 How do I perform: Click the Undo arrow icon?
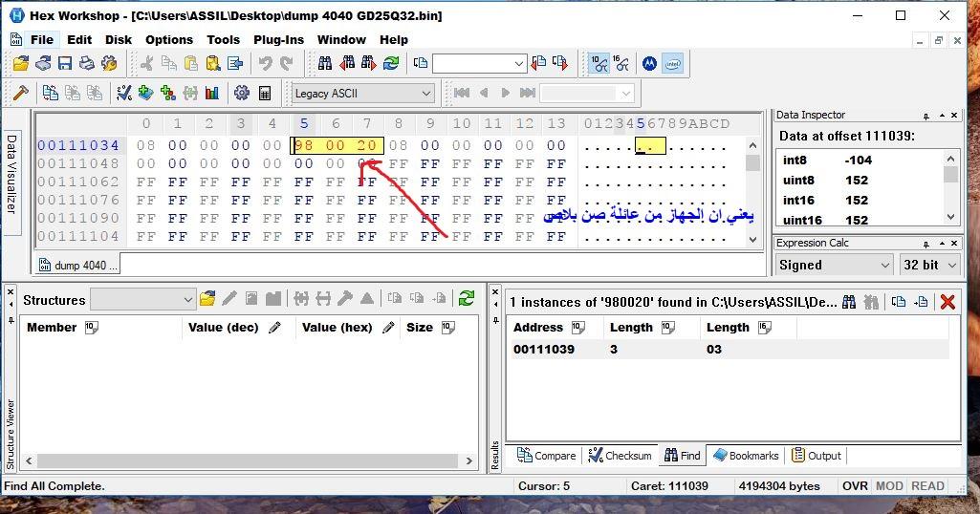click(266, 63)
